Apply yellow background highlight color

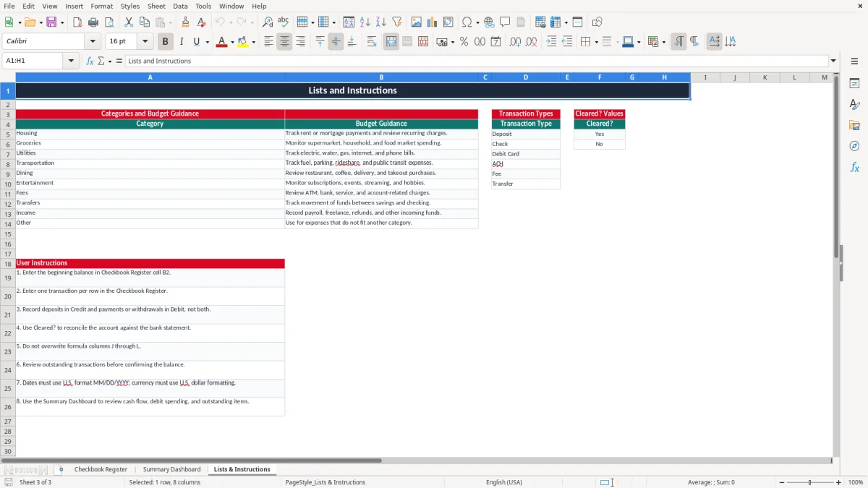243,42
